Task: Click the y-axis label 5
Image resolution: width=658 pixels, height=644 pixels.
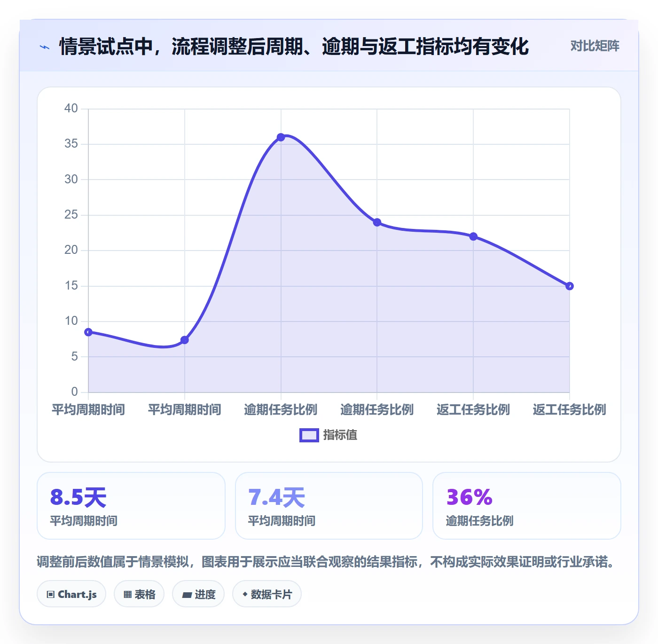Action: (x=75, y=356)
